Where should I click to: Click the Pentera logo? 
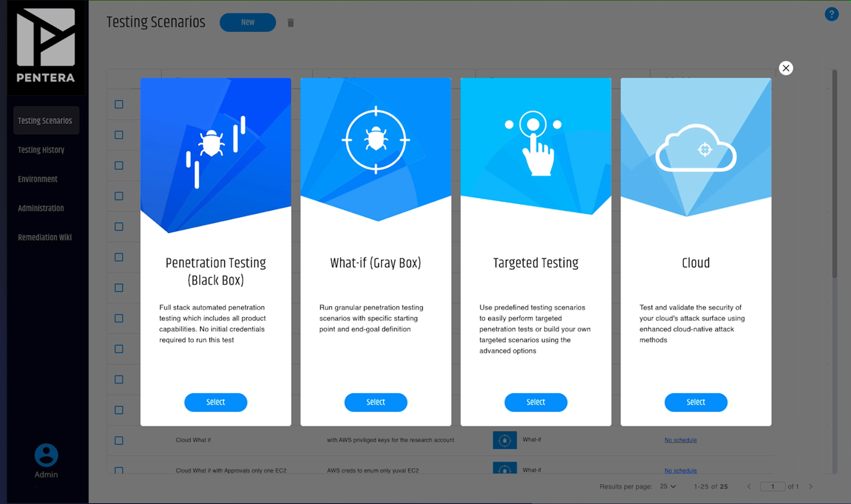tap(45, 45)
